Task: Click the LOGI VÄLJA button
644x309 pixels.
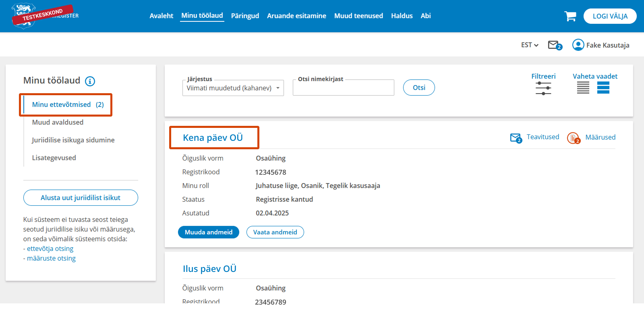Action: [x=610, y=16]
